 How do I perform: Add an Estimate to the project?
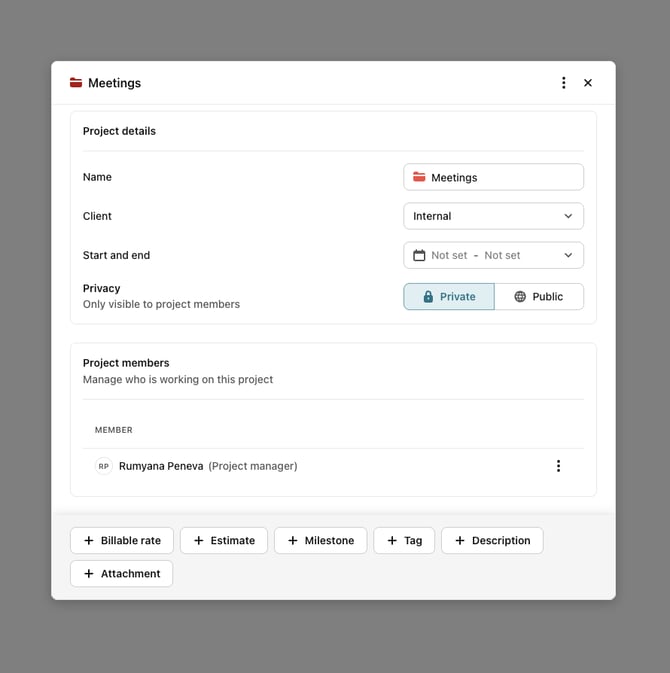(x=224, y=541)
